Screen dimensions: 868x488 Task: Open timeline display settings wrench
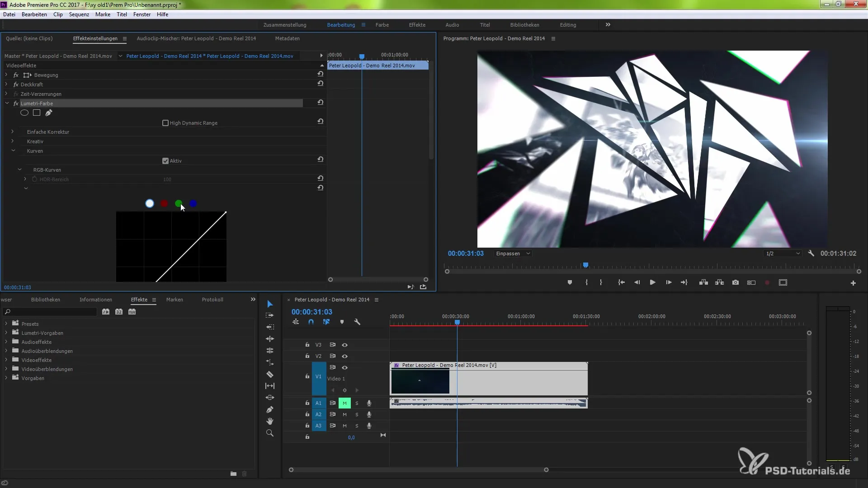pos(357,322)
